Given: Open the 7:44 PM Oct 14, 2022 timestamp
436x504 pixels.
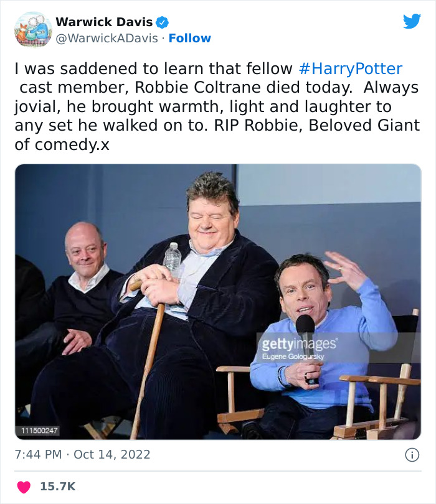Looking at the screenshot, I should (x=82, y=454).
